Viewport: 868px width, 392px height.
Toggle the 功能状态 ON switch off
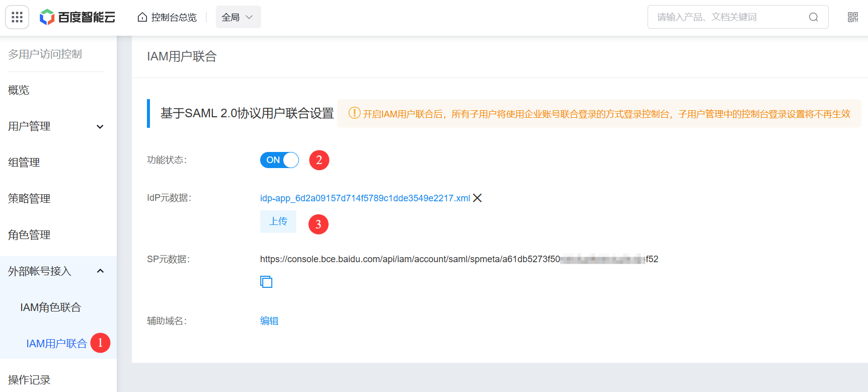tap(279, 160)
